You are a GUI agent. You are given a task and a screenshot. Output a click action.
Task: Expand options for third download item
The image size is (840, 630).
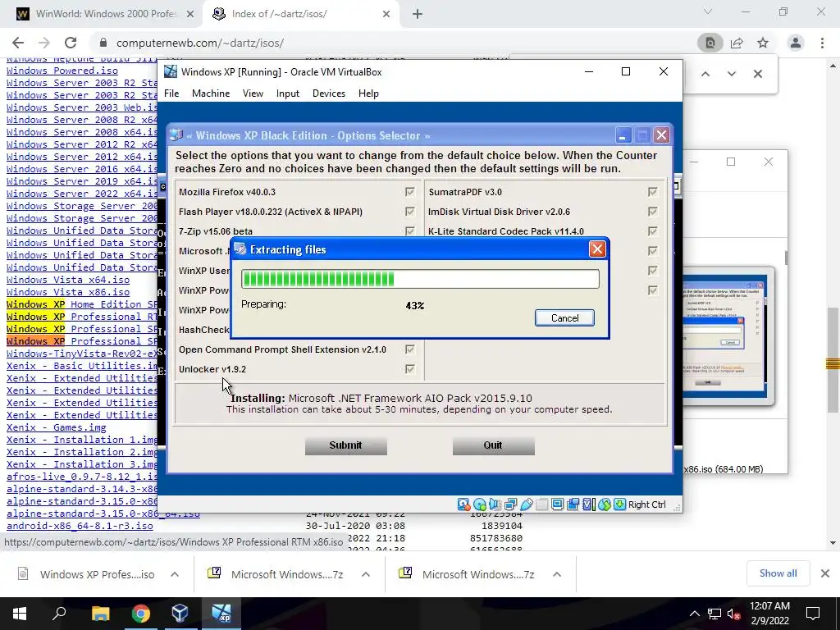click(x=557, y=574)
